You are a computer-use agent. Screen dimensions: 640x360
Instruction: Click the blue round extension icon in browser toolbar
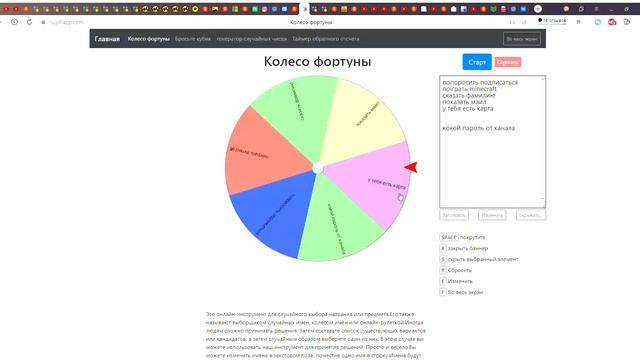(x=598, y=22)
